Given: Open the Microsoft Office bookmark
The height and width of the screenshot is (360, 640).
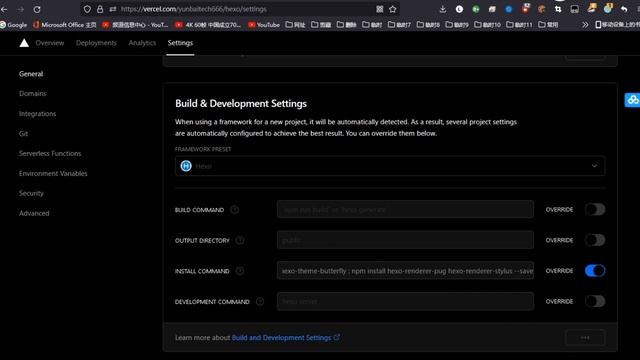Looking at the screenshot, I should coord(65,25).
